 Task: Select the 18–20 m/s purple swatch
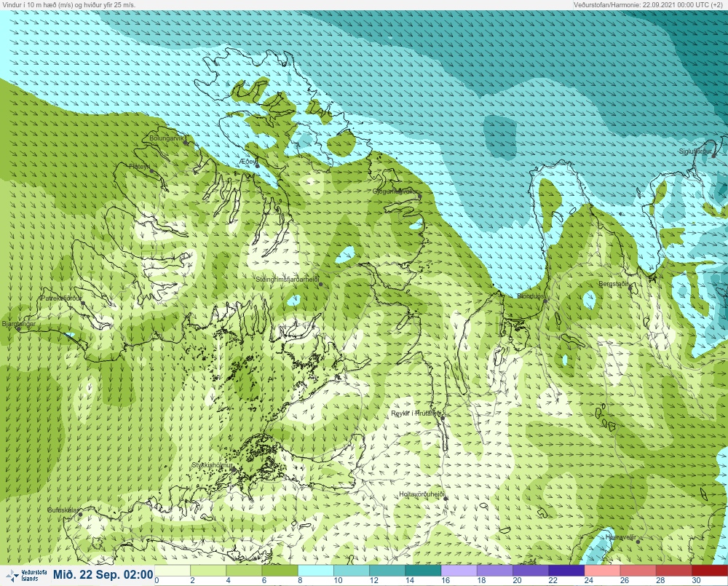(494, 571)
